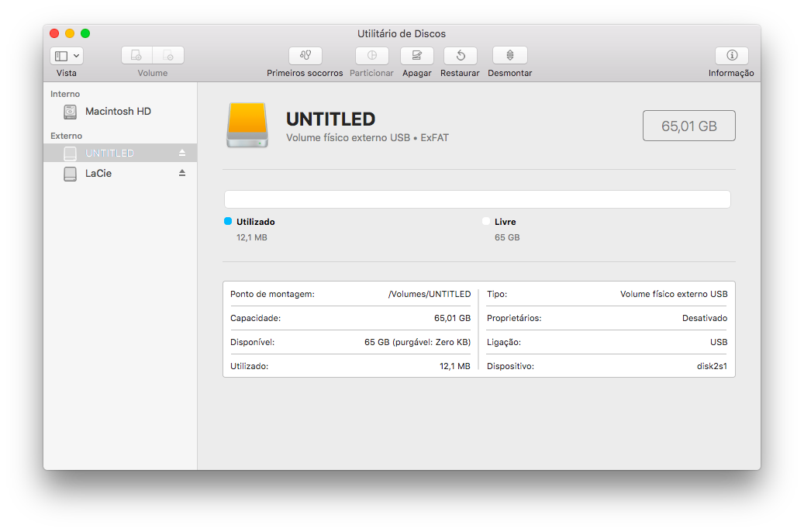Click the Particionar toolbar icon
This screenshot has height=532, width=804.
click(371, 55)
